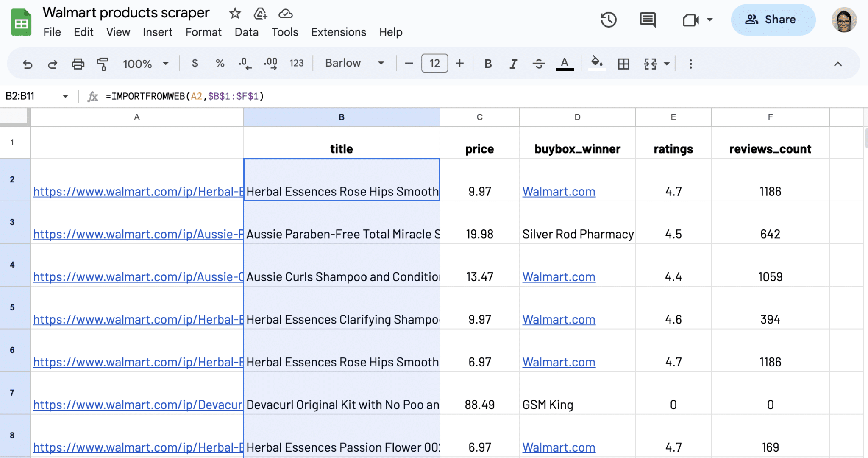Open version history via clock icon
This screenshot has height=458, width=868.
tap(609, 20)
